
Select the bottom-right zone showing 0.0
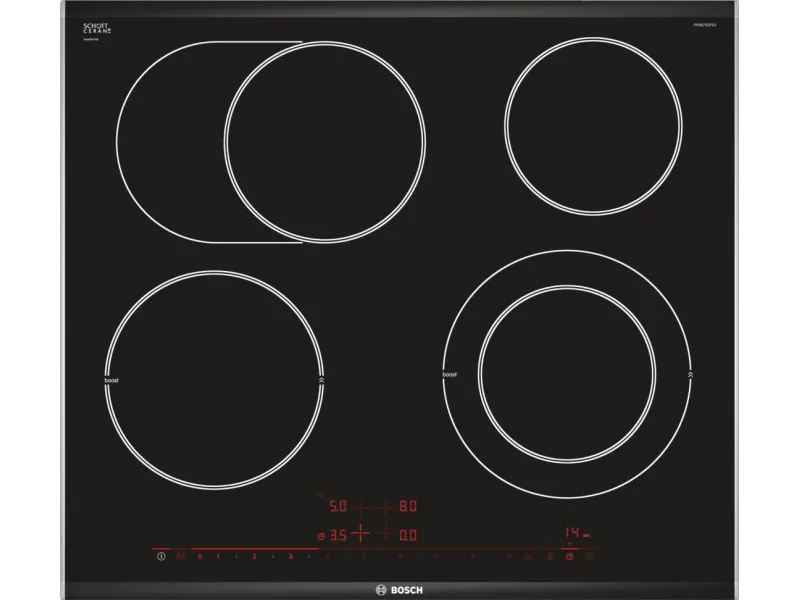pos(407,536)
